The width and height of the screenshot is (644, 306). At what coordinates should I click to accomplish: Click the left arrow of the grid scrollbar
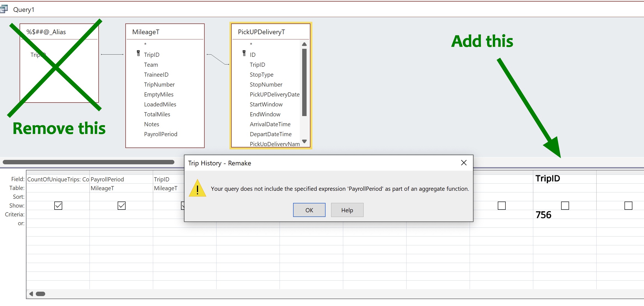click(31, 294)
